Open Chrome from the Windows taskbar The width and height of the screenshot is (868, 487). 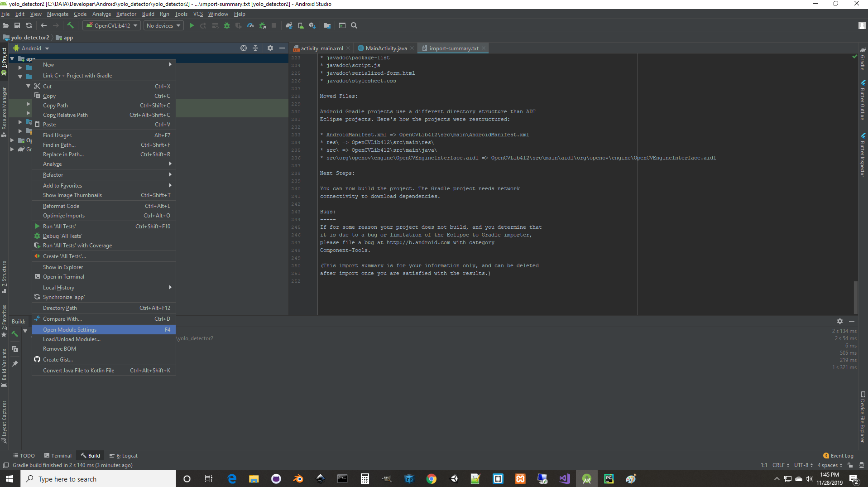[x=432, y=479]
